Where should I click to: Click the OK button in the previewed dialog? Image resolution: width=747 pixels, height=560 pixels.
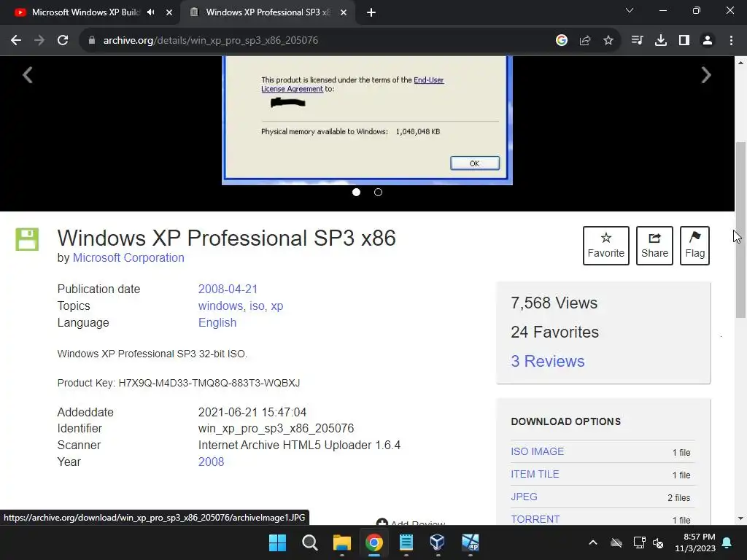[475, 163]
